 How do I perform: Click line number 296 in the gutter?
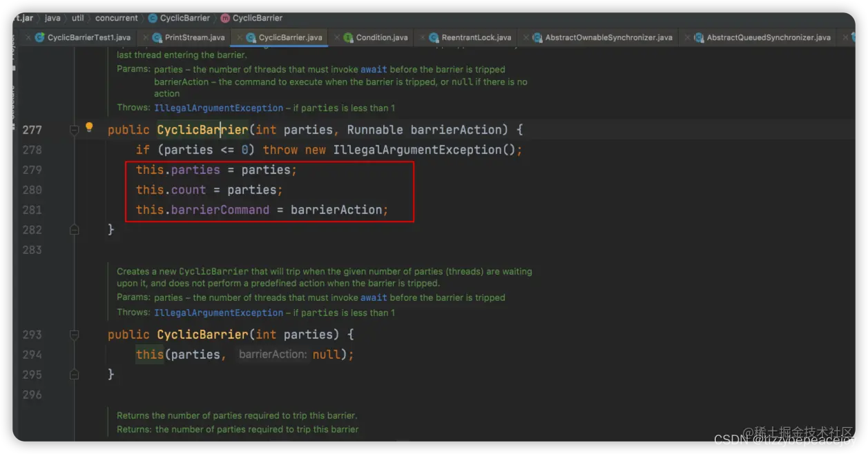(x=32, y=395)
